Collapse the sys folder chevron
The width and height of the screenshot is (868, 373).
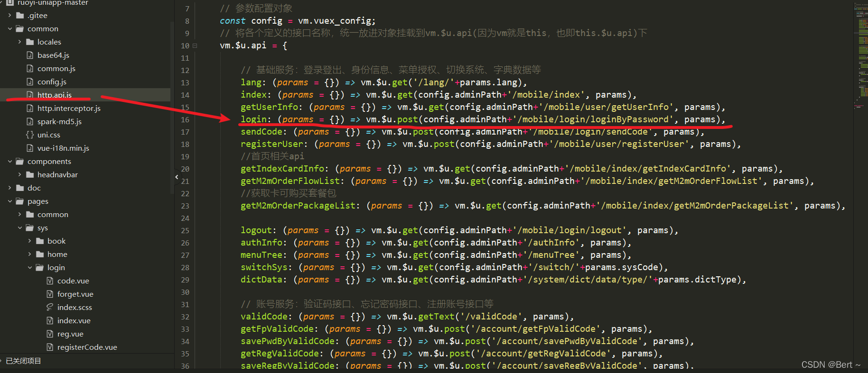(19, 228)
